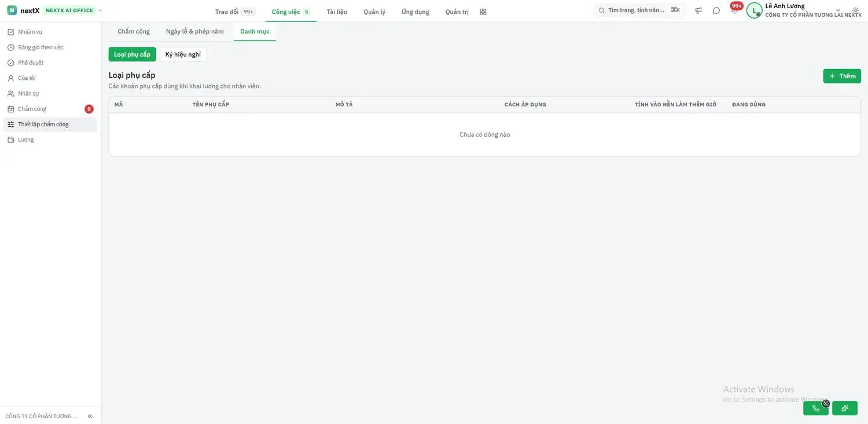The height and width of the screenshot is (424, 868).
Task: Go to Phê duyệt in sidebar
Action: [x=50, y=63]
